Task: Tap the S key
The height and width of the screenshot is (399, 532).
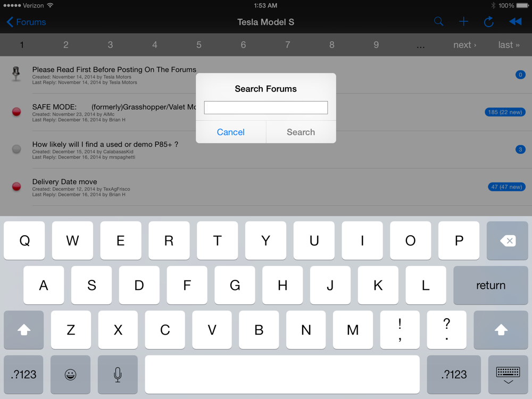Action: point(92,285)
